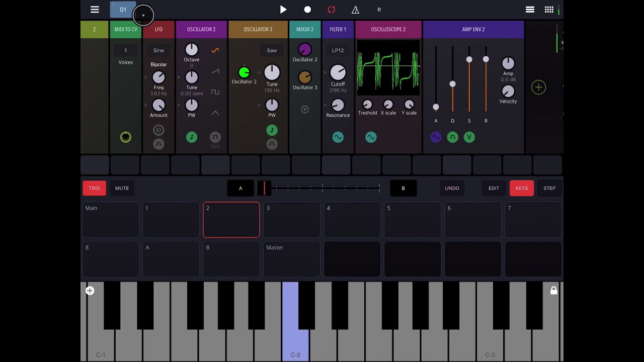644x362 pixels.
Task: Toggle the metronome icon
Action: coord(355,10)
